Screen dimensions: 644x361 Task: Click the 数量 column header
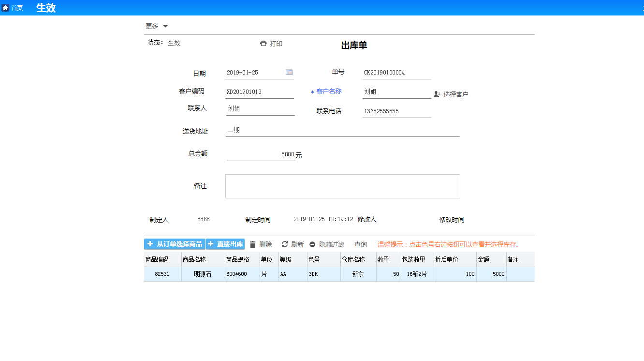(389, 259)
